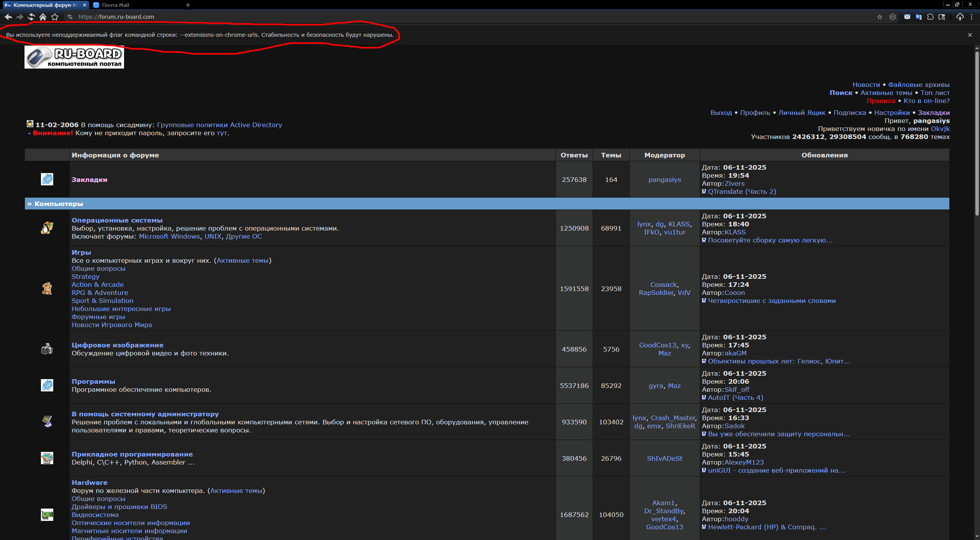Open a new tab with plus button
Viewport: 980px width, 540px height.
(188, 5)
